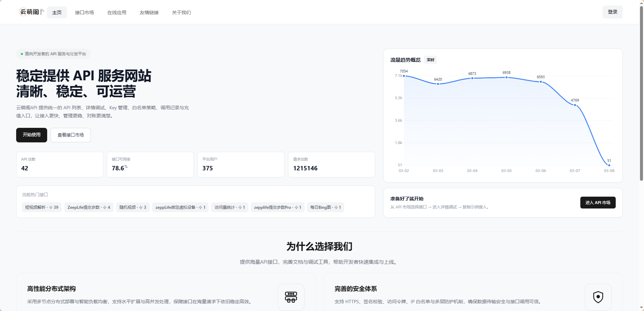Click the 查看接口市场 button
This screenshot has width=644, height=311.
(71, 135)
